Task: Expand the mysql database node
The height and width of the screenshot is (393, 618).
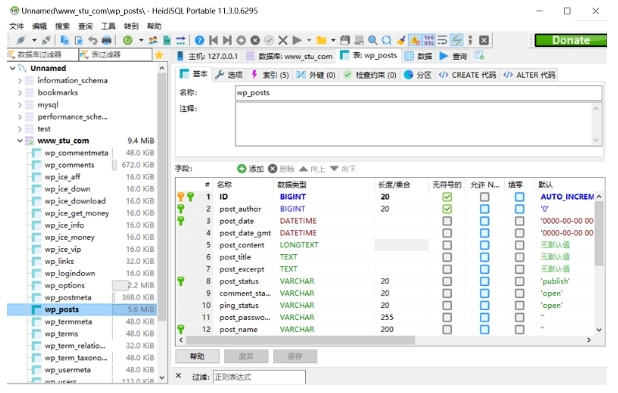Action: [x=20, y=105]
